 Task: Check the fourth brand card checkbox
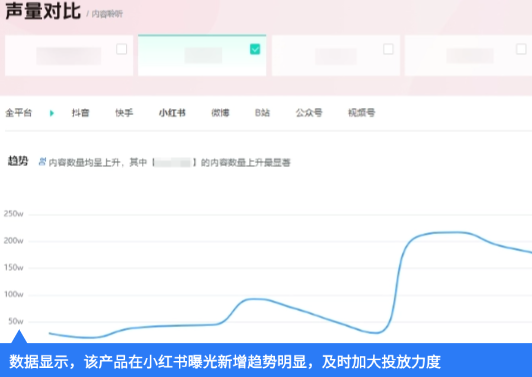point(521,49)
